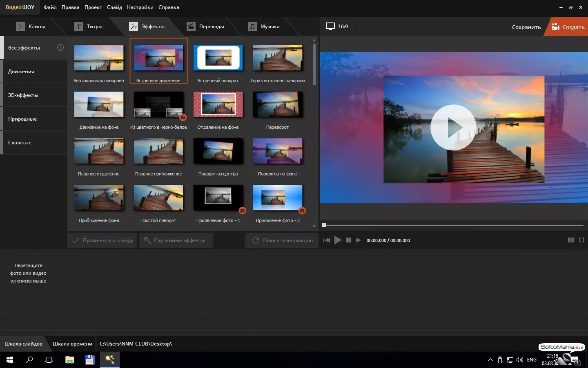Screen dimensions: 588x368
Task: Start playback with small play button
Action: pos(338,240)
